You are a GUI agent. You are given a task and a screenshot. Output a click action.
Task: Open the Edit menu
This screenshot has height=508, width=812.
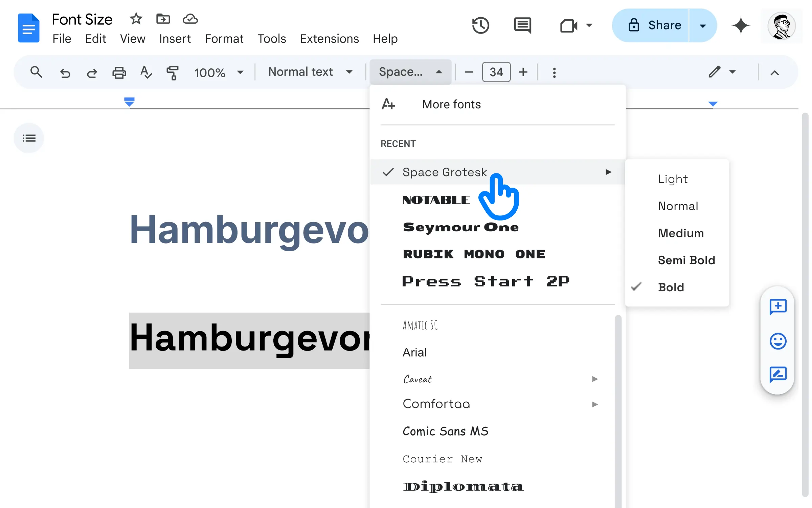coord(95,39)
